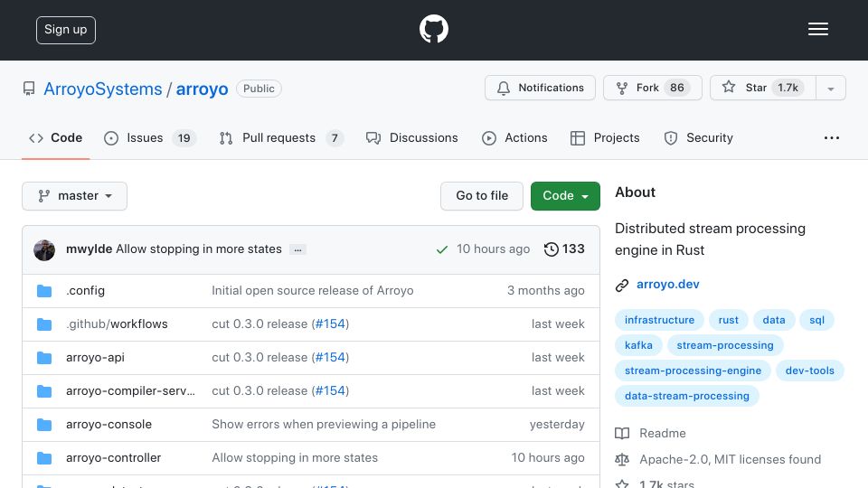
Task: Click the mwylde author name
Action: pos(90,249)
